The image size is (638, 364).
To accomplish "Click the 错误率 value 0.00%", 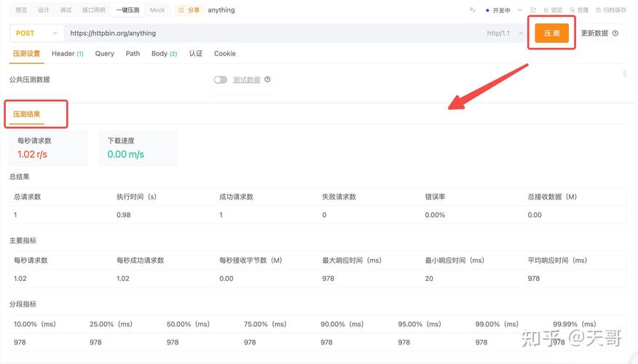I will tap(435, 215).
